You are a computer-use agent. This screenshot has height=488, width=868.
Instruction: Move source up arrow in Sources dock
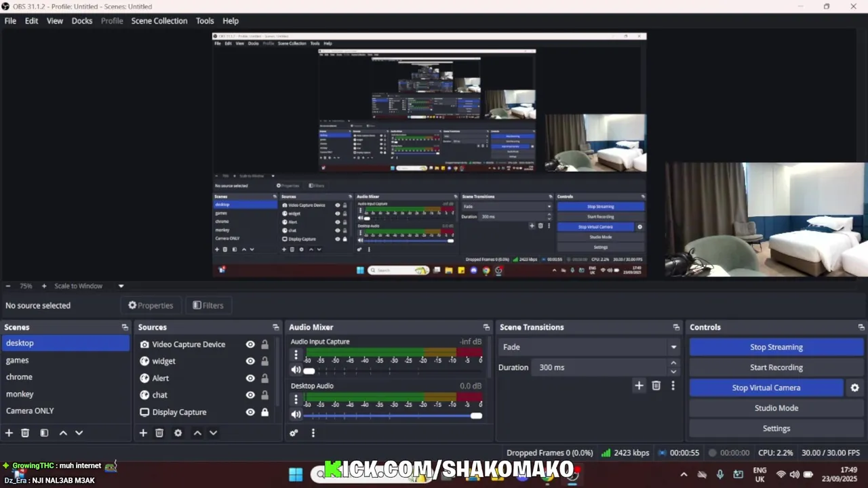pos(197,433)
